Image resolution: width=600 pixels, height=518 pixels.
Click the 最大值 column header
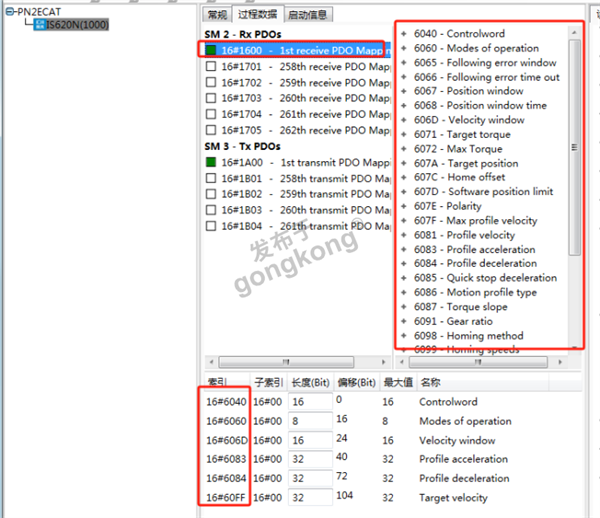pyautogui.click(x=398, y=382)
